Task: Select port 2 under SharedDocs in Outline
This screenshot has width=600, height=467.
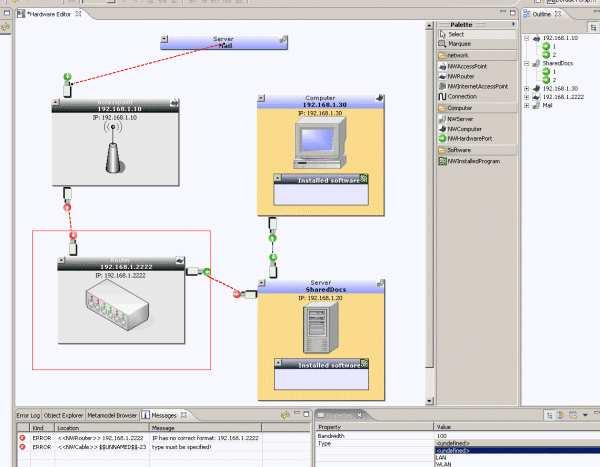Action: point(549,80)
